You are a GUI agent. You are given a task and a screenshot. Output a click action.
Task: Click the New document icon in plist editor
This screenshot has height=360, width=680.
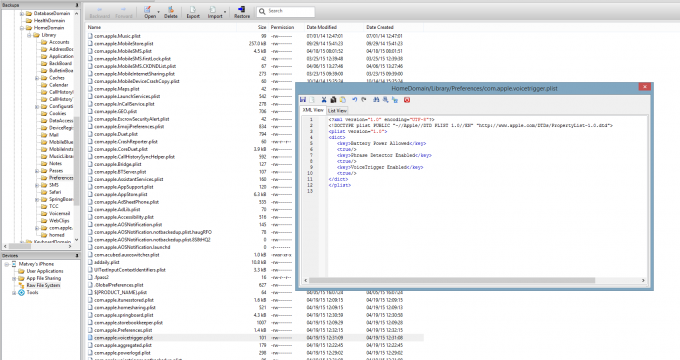click(x=312, y=100)
